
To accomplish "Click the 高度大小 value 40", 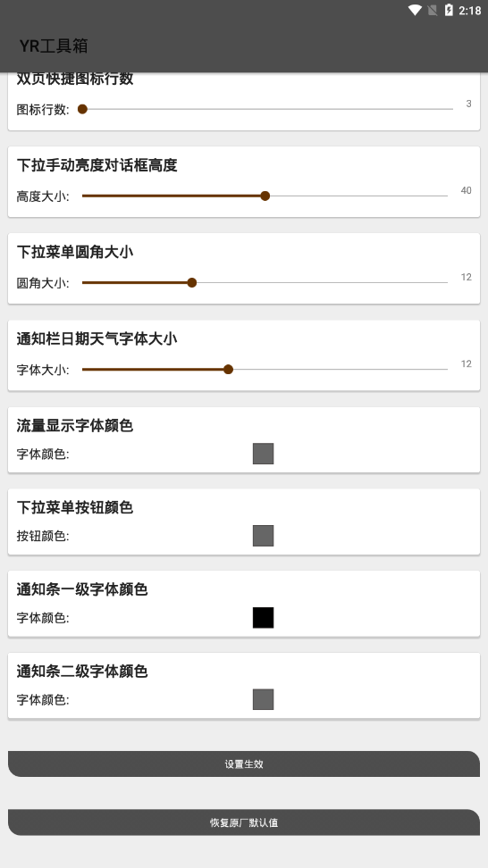I will [x=466, y=190].
